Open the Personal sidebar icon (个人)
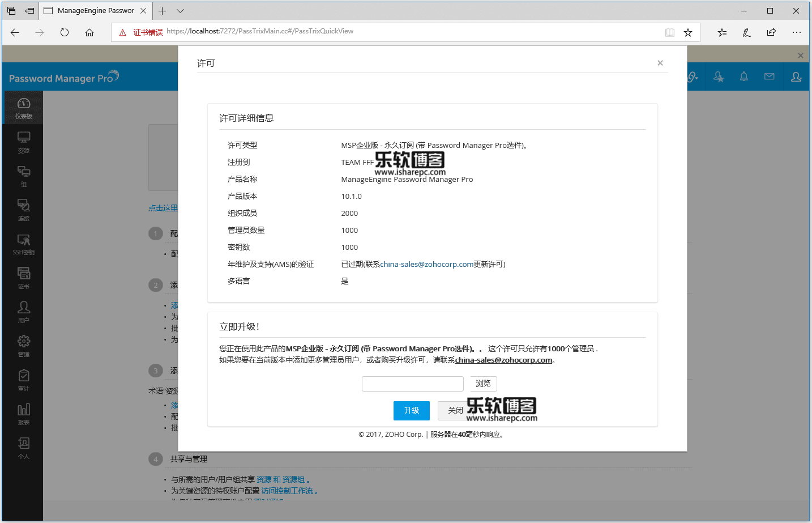Image resolution: width=812 pixels, height=523 pixels. click(23, 448)
